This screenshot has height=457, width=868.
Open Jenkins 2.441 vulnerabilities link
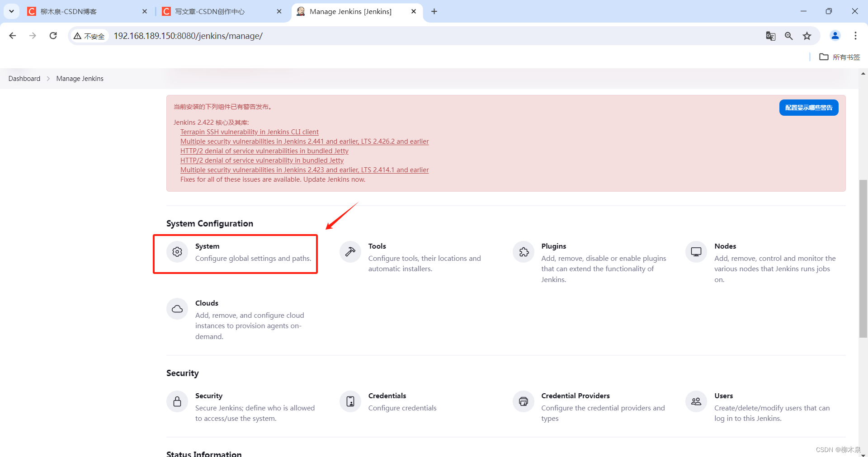point(305,141)
